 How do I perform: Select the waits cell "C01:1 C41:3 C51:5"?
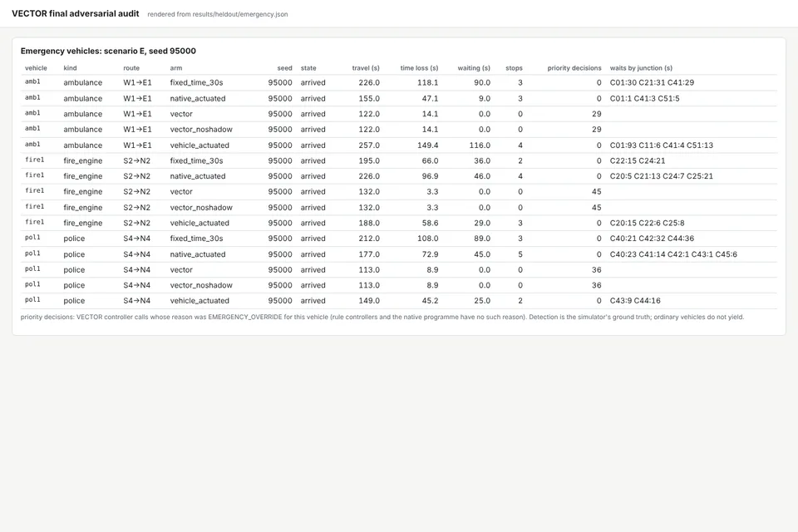coord(645,98)
